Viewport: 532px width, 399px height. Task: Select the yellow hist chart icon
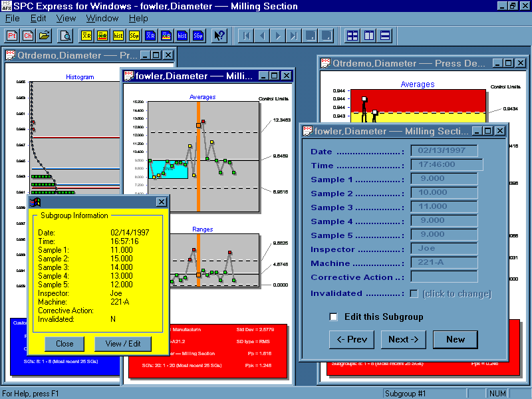pos(118,36)
